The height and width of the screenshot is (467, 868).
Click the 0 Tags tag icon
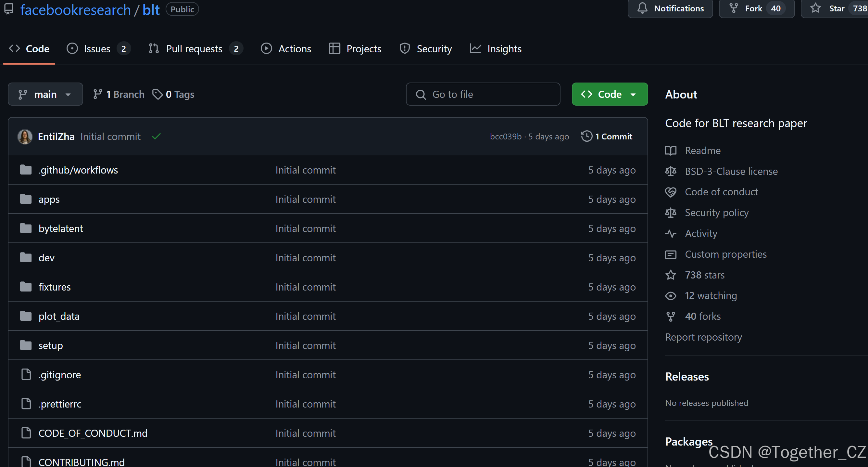157,95
